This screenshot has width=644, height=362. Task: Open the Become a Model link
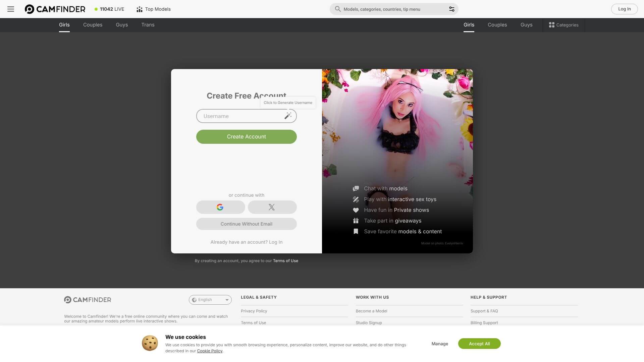click(371, 311)
